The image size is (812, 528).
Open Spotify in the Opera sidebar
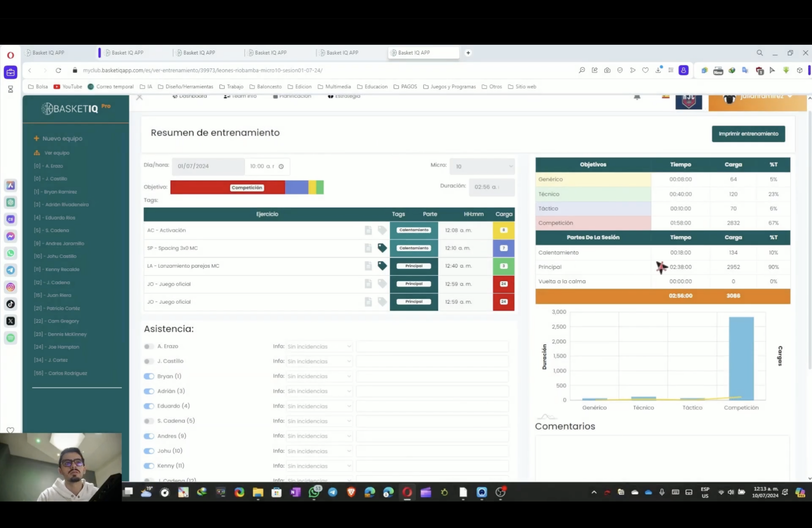pyautogui.click(x=11, y=338)
